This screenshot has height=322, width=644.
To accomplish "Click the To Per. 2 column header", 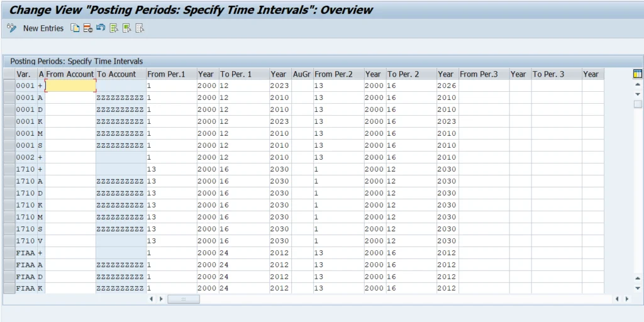I will click(411, 74).
